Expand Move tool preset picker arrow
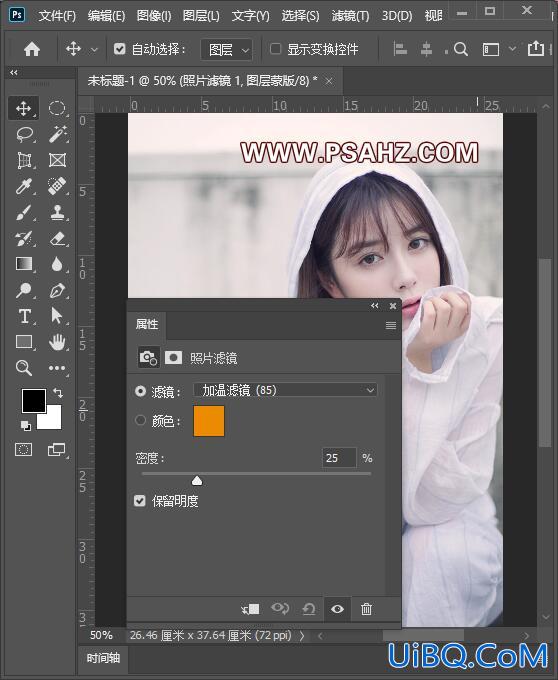The width and height of the screenshot is (558, 680). click(x=94, y=50)
